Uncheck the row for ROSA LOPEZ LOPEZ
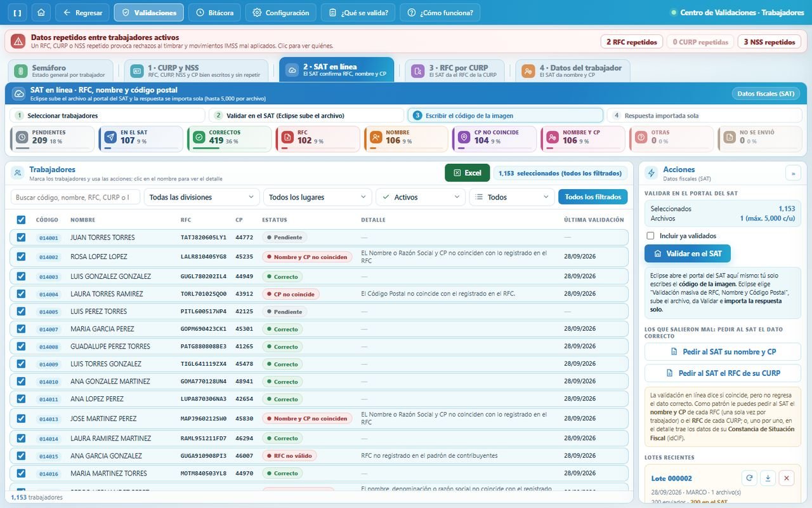This screenshot has width=812, height=508. 21,257
